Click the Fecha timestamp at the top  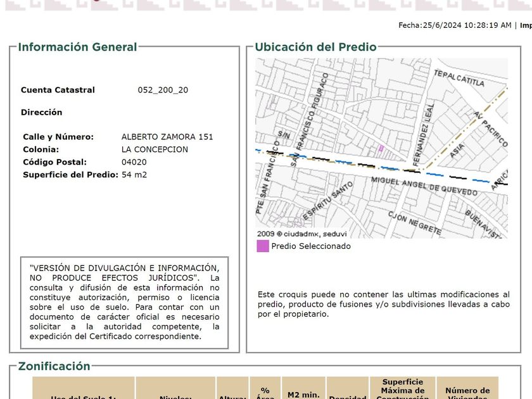point(454,25)
